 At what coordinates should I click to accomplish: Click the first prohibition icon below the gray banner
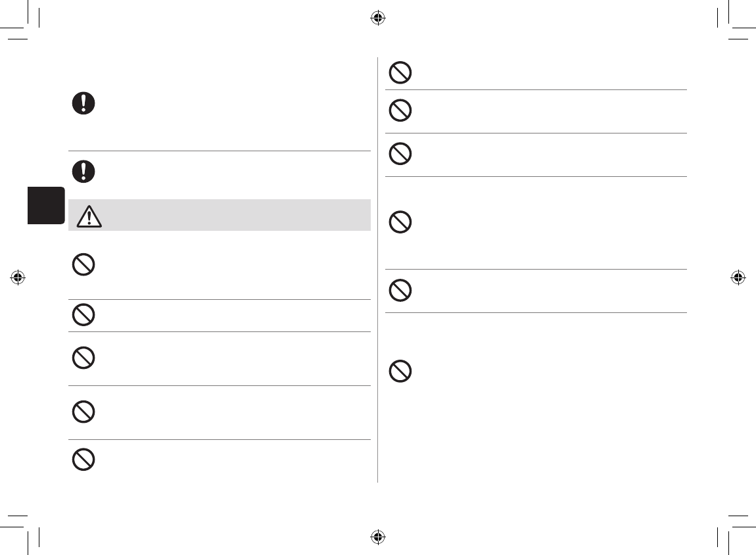tap(83, 265)
